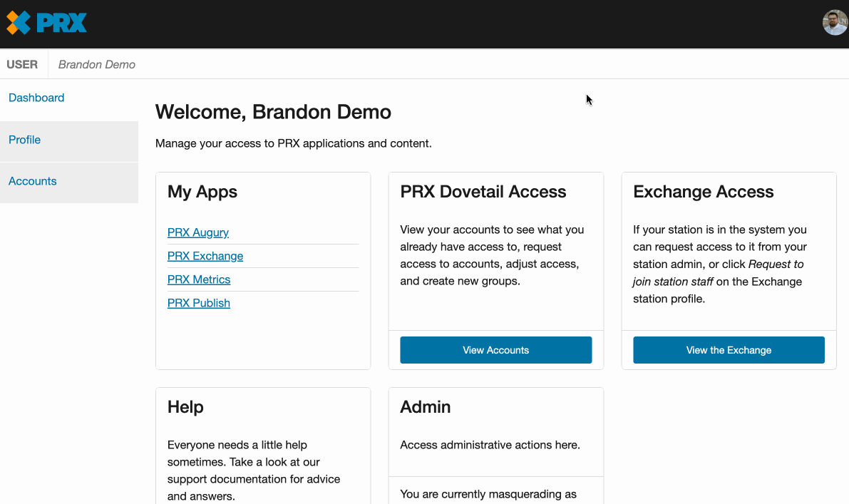Viewport: 849px width, 504px height.
Task: Go to Profile in the sidebar
Action: click(24, 140)
